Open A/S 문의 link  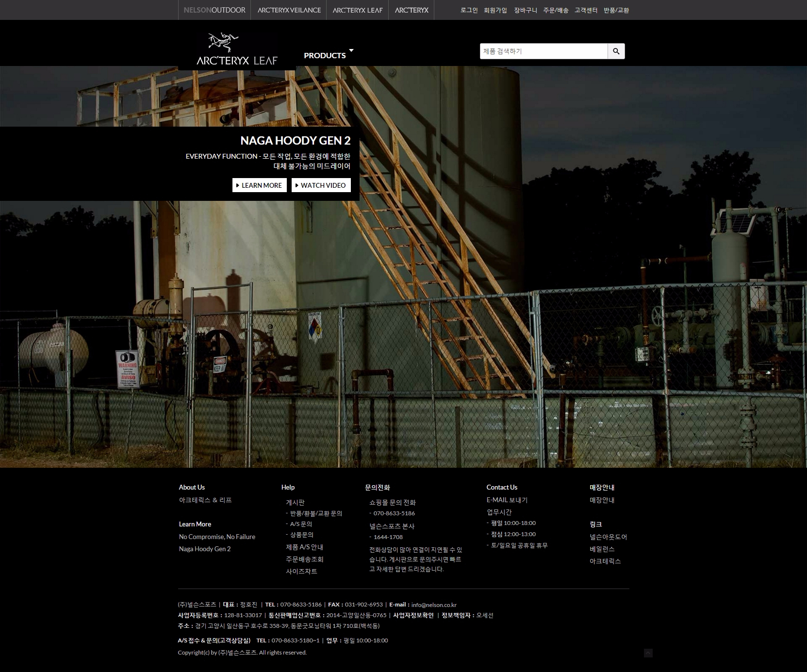point(301,524)
